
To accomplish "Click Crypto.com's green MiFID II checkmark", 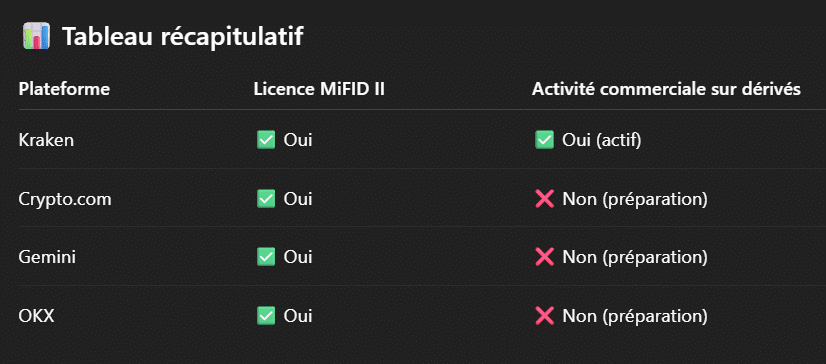I will 266,199.
